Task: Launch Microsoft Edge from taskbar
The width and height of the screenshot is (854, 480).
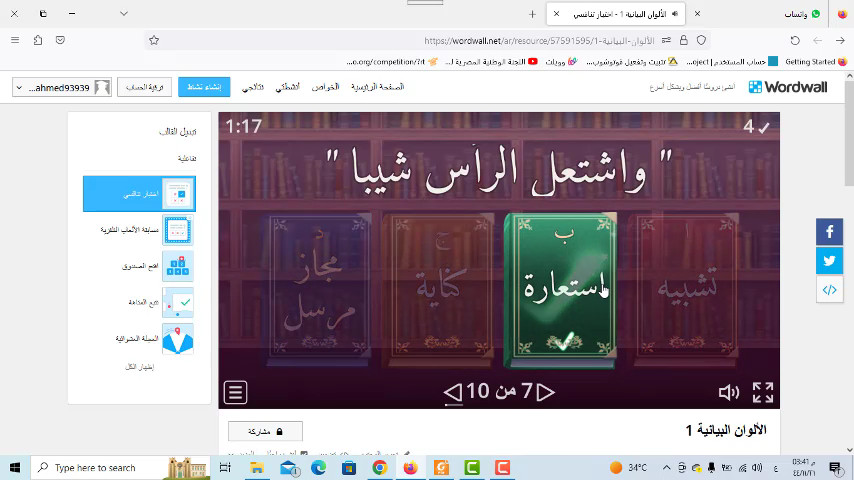Action: [319, 467]
